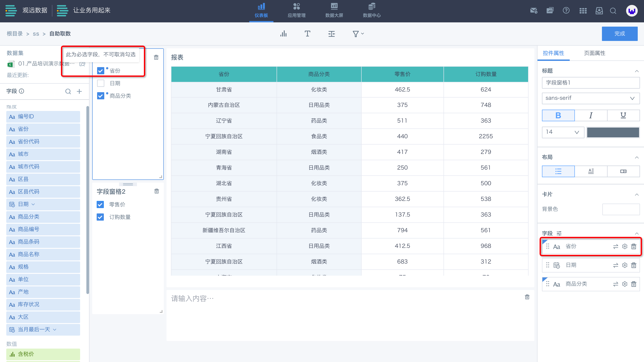Delete the 日期 field row in properties
The image size is (644, 362).
click(x=633, y=265)
